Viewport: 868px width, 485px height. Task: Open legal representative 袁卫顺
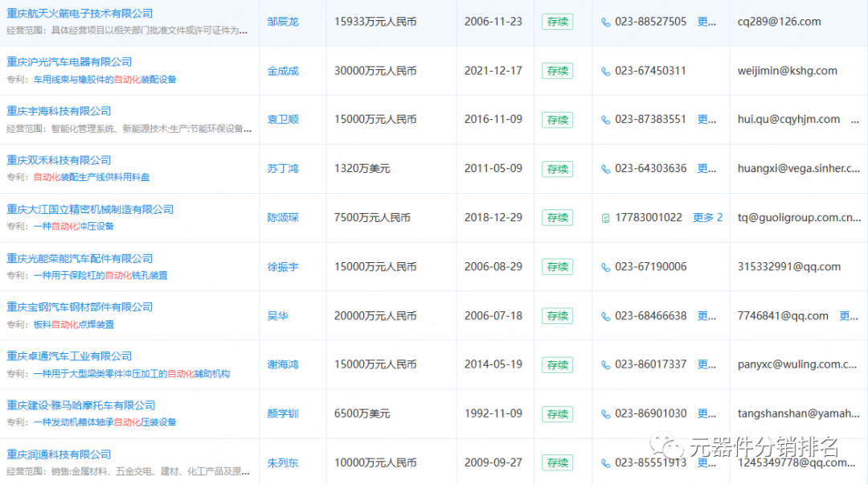[x=283, y=119]
